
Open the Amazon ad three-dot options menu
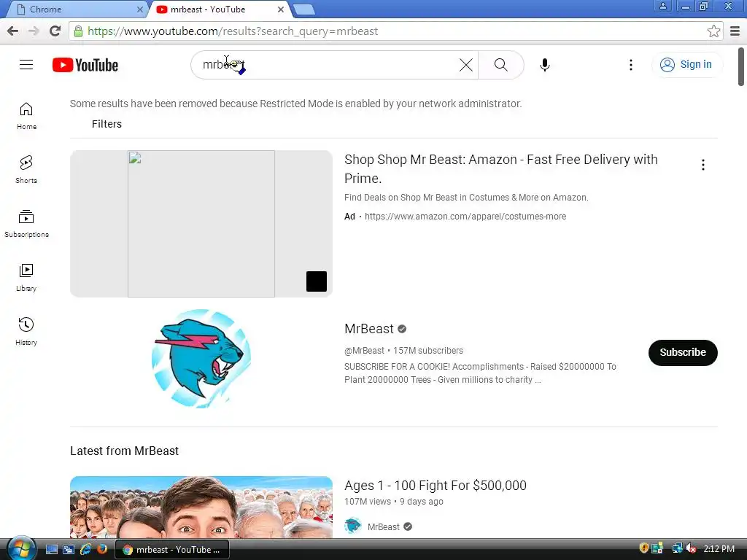pos(703,165)
